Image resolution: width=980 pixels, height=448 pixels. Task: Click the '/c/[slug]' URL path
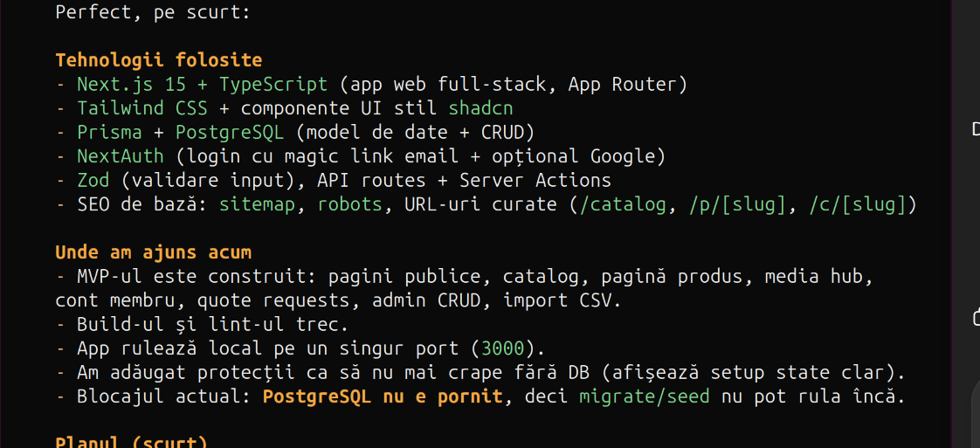(858, 204)
